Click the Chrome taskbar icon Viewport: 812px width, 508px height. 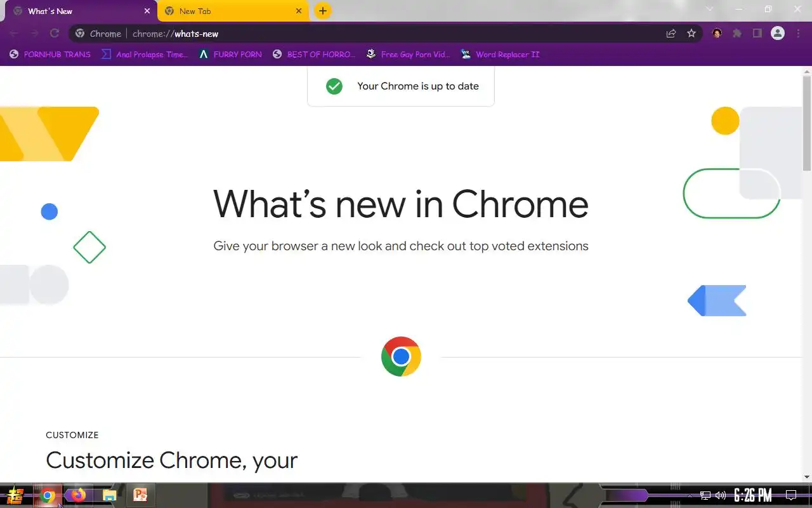coord(48,495)
